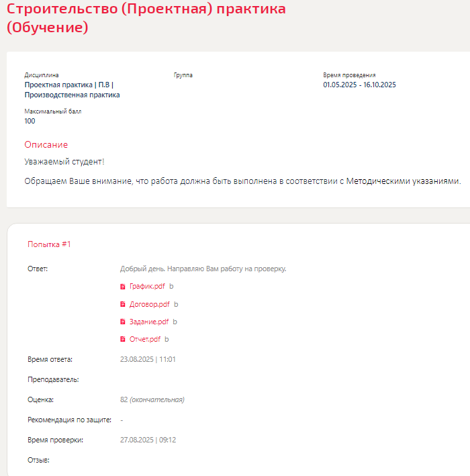The image size is (470, 476).
Task: Click the Преподаватель: label
Action: click(x=53, y=379)
